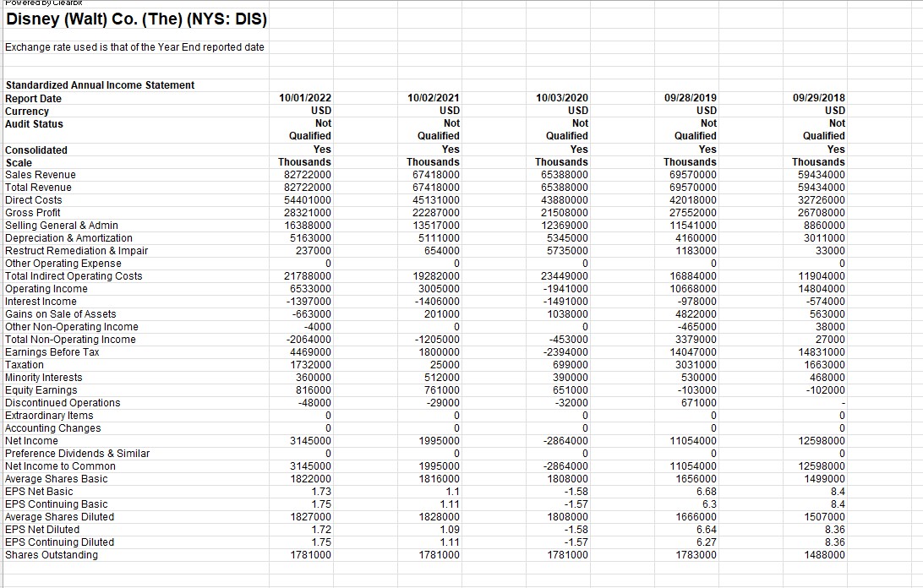Select the Average Shares Diluted label
The width and height of the screenshot is (923, 588).
(x=60, y=517)
